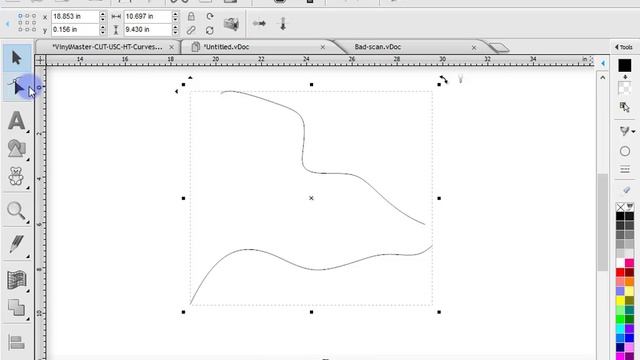Expand the clipart tool flyout triangle
Viewport: 640px width, 360px height.
(28, 188)
